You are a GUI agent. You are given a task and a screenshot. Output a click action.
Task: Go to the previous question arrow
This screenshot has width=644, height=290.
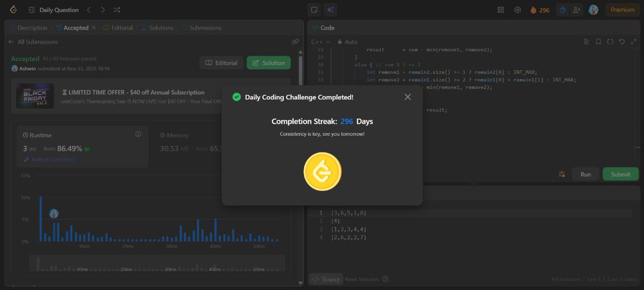pyautogui.click(x=89, y=10)
